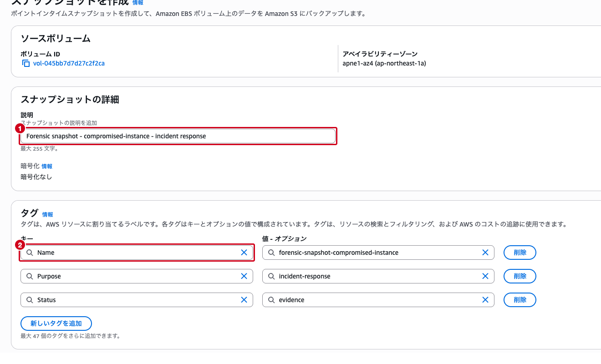The height and width of the screenshot is (364, 601).
Task: Clear the incident-response value field
Action: [x=485, y=276]
